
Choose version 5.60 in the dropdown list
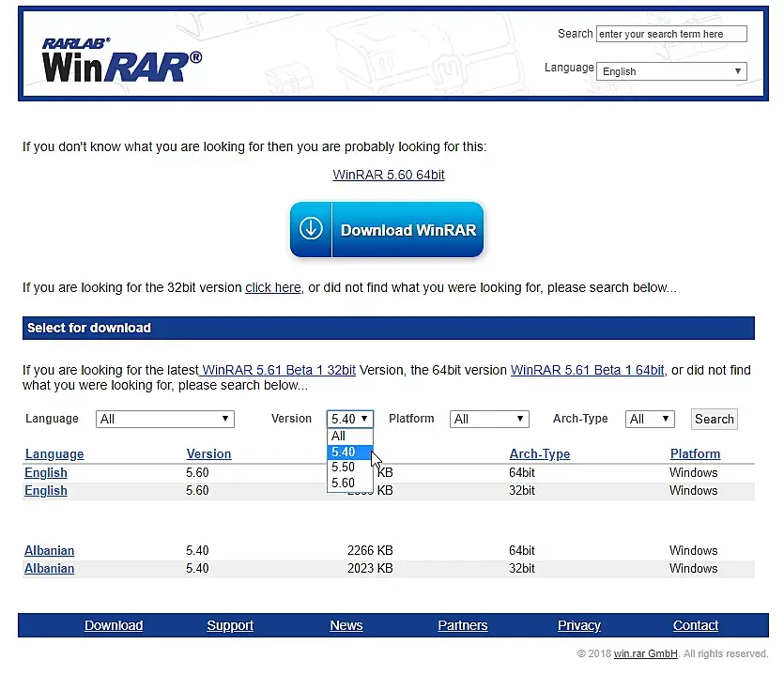point(350,483)
